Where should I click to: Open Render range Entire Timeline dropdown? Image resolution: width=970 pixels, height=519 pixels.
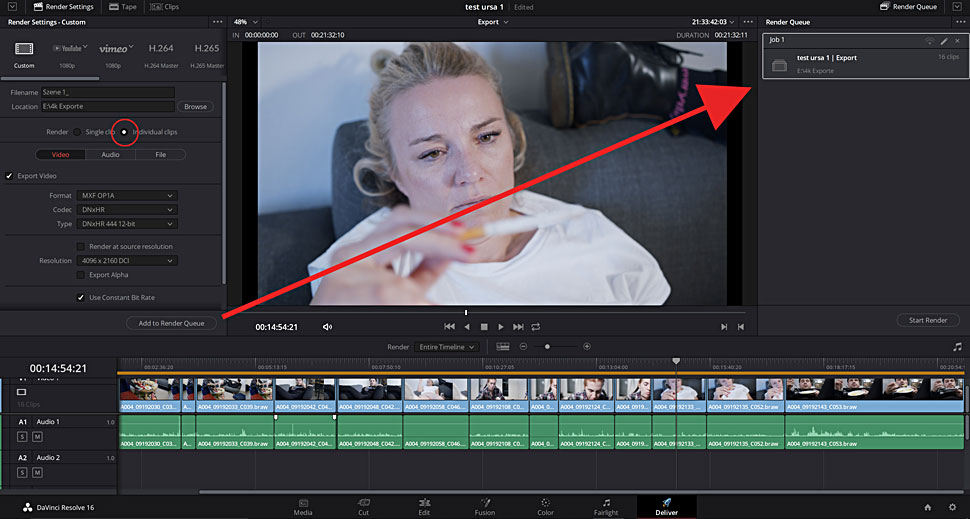tap(447, 347)
